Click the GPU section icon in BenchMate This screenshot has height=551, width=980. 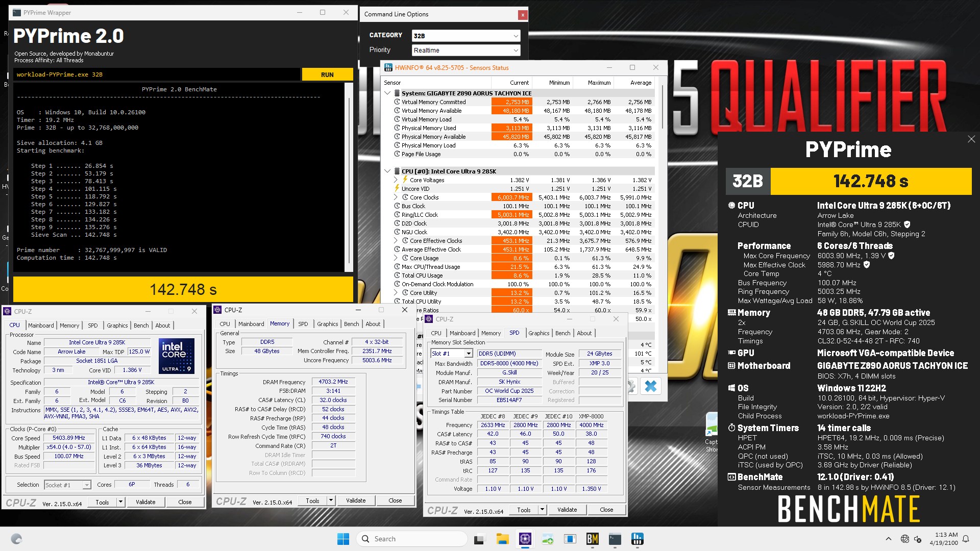point(731,353)
